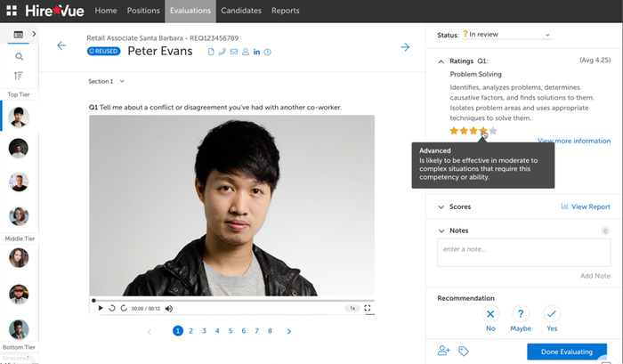Viewport: 623px width, 364px height.
Task: Open the Status 'In review' dropdown
Action: [x=507, y=35]
